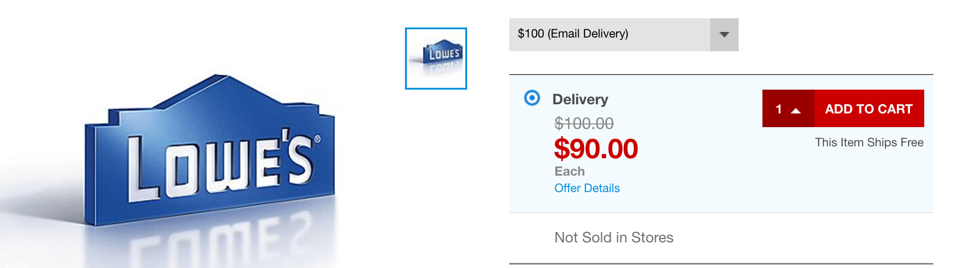Select the small Lowe's gift card thumbnail
The image size is (980, 268).
coord(436,59)
